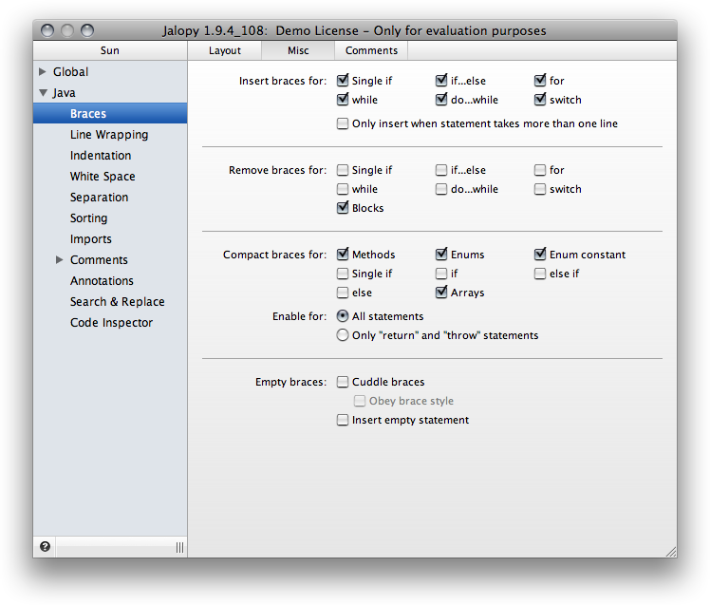Uncheck Insert braces for switch

click(540, 100)
